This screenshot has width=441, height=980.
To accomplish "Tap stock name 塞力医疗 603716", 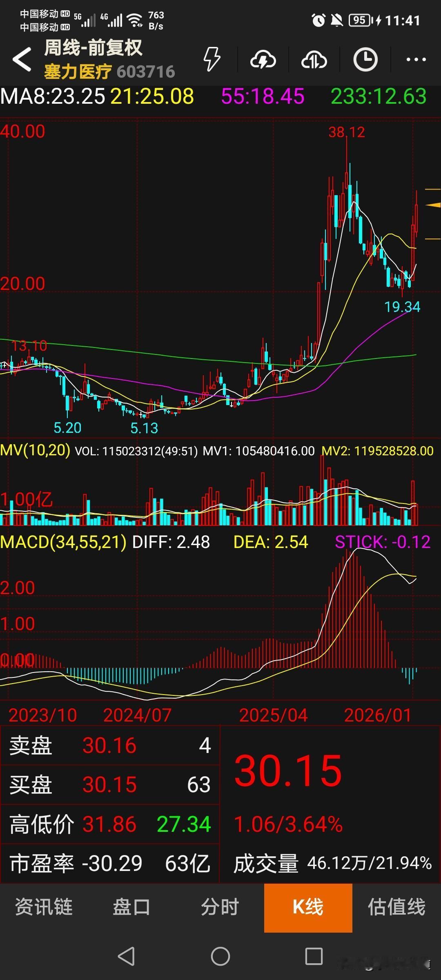I will [109, 72].
